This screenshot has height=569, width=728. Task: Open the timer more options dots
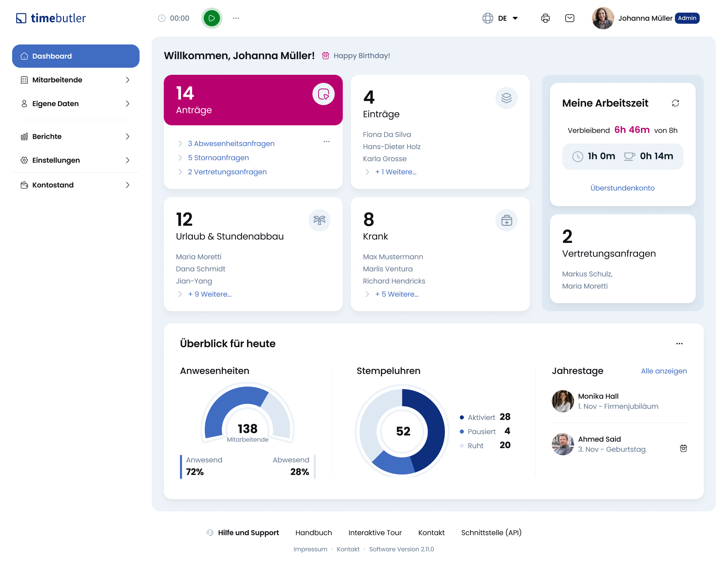click(236, 18)
